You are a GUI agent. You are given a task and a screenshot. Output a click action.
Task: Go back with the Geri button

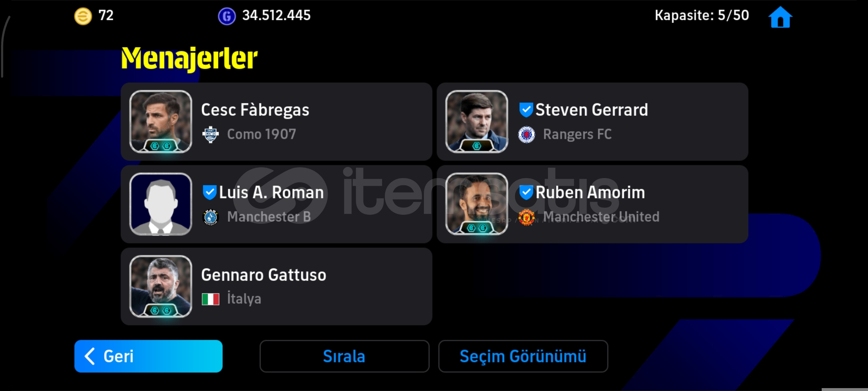pos(148,356)
